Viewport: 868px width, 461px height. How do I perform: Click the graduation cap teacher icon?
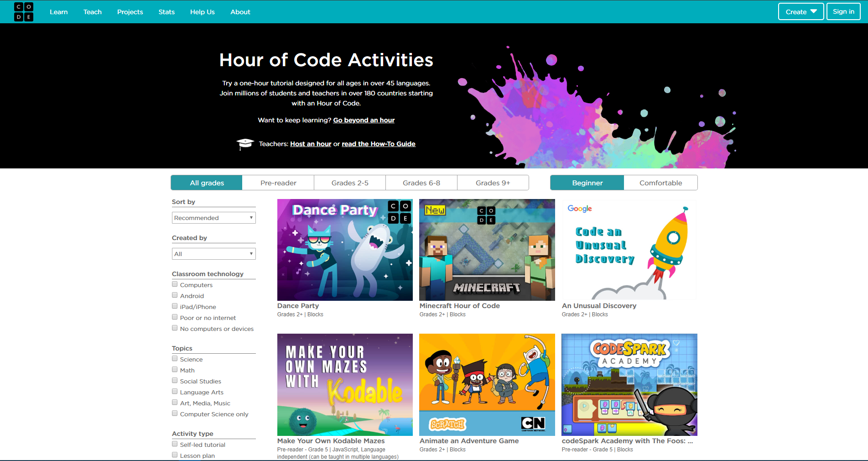[x=245, y=144]
